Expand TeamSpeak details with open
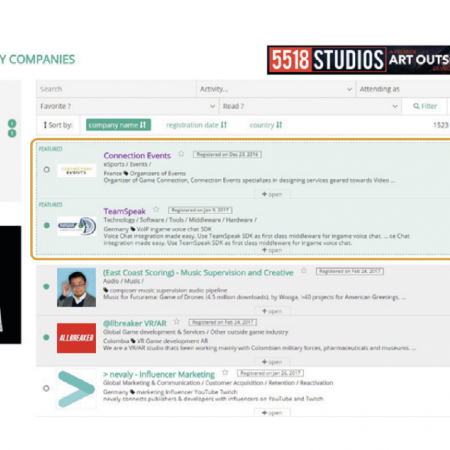Image resolution: width=450 pixels, height=450 pixels. coord(272,250)
